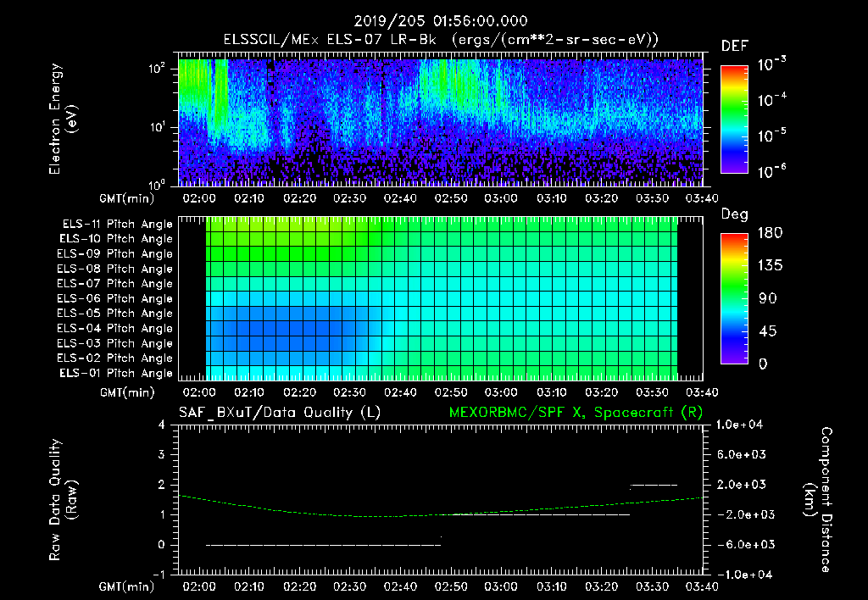Click the Deg pitch angle color bar
Image resolution: width=868 pixels, height=600 pixels.
pyautogui.click(x=734, y=299)
